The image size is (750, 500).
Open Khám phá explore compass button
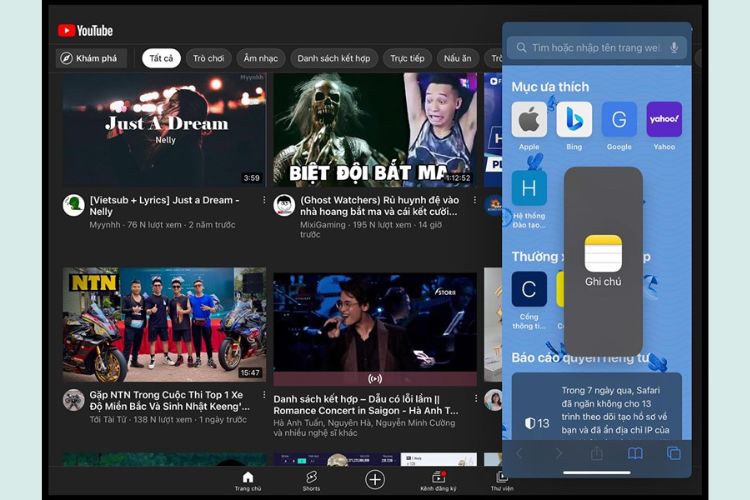tap(91, 58)
